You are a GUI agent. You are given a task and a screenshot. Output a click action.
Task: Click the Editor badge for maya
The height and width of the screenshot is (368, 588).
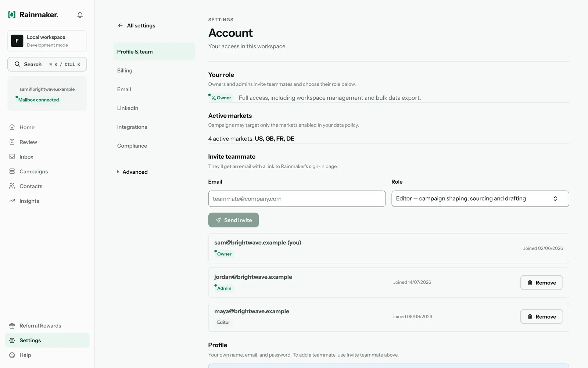[223, 322]
